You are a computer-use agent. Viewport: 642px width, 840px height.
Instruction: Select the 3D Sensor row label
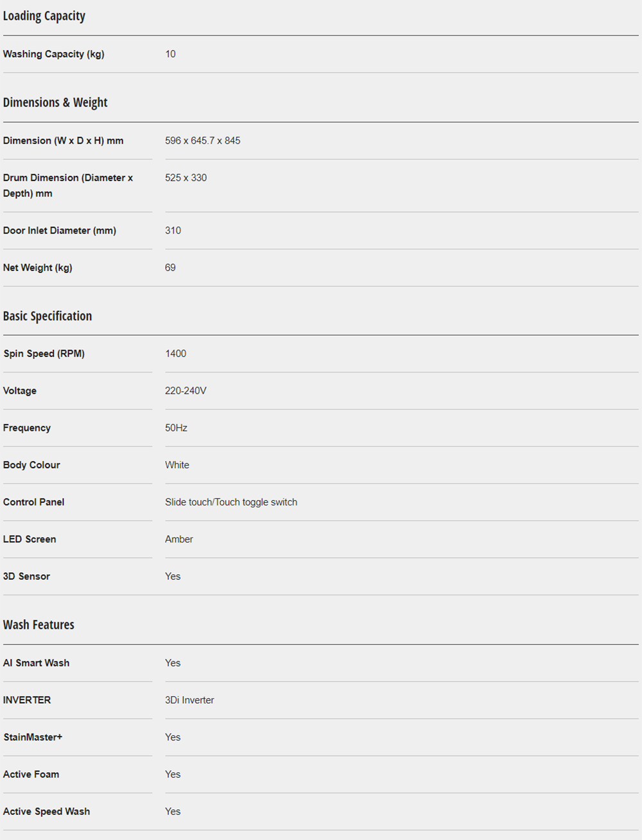[26, 577]
